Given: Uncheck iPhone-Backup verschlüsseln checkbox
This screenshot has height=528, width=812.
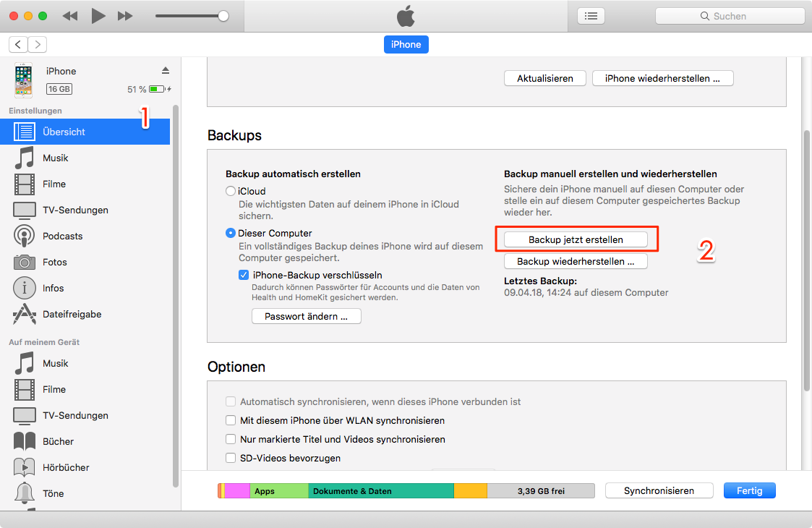Looking at the screenshot, I should pos(244,275).
